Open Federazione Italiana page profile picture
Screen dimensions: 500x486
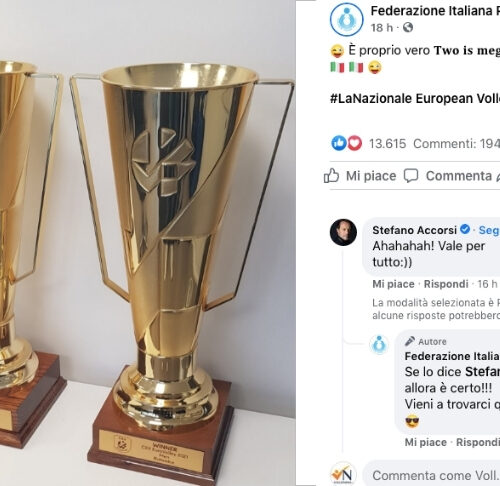tap(346, 19)
